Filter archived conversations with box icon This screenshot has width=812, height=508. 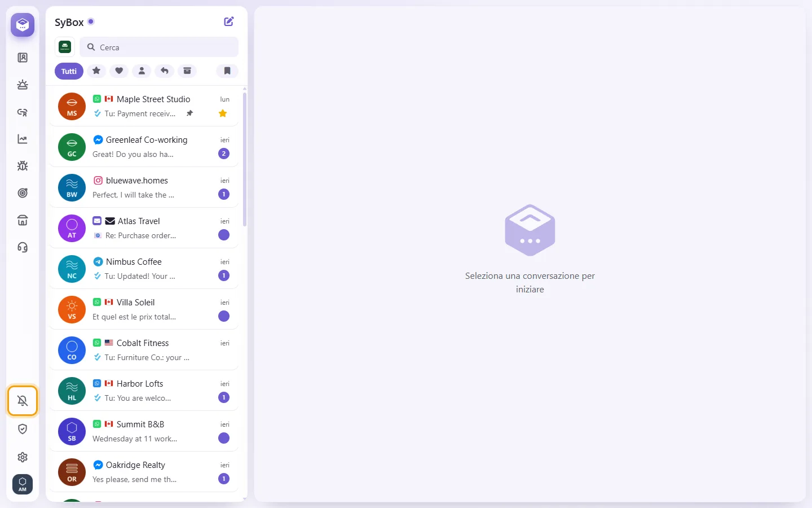pyautogui.click(x=187, y=71)
